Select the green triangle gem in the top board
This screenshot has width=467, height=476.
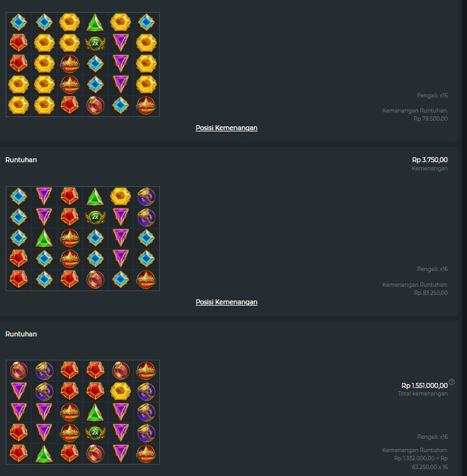click(x=95, y=23)
